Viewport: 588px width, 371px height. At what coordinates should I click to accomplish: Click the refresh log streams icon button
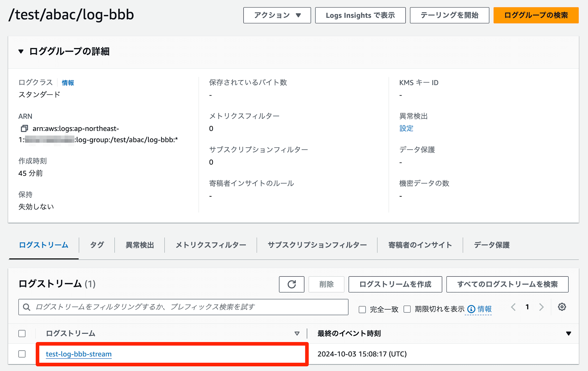(x=291, y=284)
